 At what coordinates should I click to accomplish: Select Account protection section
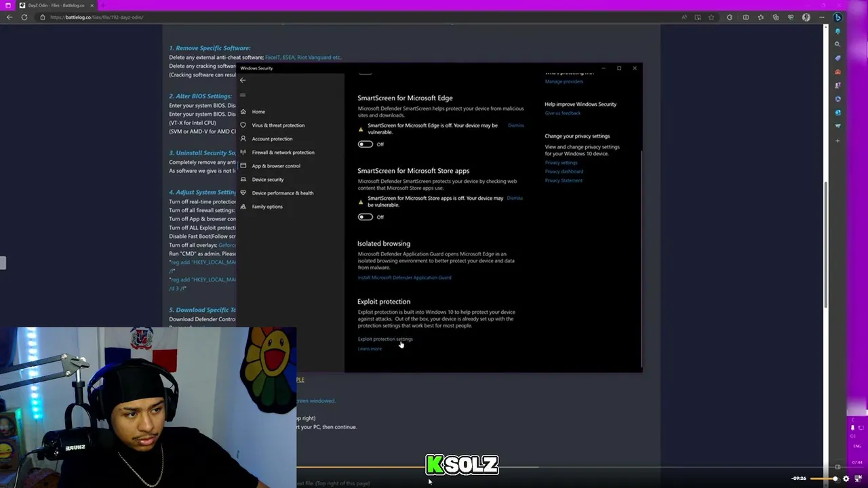pos(272,139)
